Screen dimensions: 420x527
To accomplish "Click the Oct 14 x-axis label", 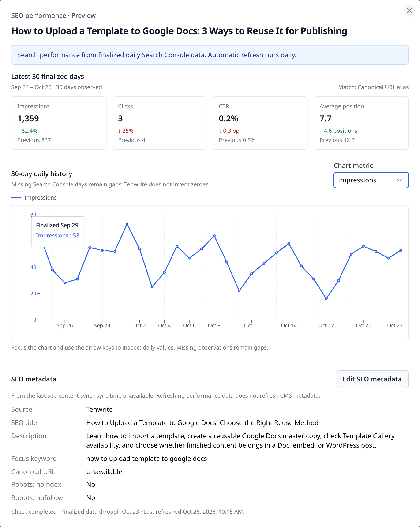I will 289,325.
